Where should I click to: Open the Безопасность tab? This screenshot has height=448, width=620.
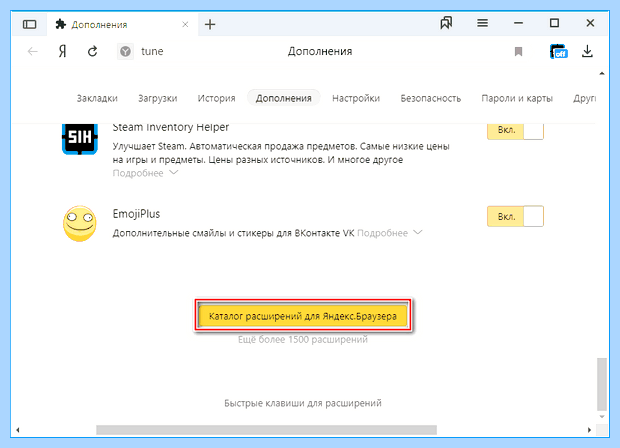pos(431,98)
